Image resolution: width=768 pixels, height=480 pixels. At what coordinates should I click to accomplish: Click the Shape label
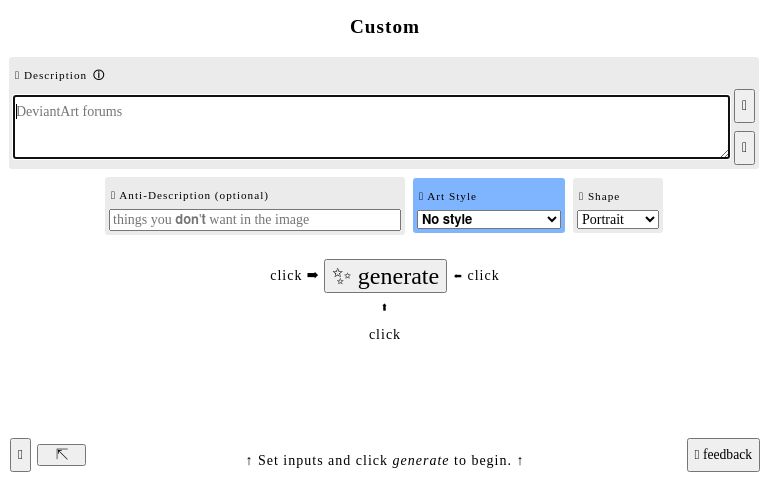pos(603,196)
